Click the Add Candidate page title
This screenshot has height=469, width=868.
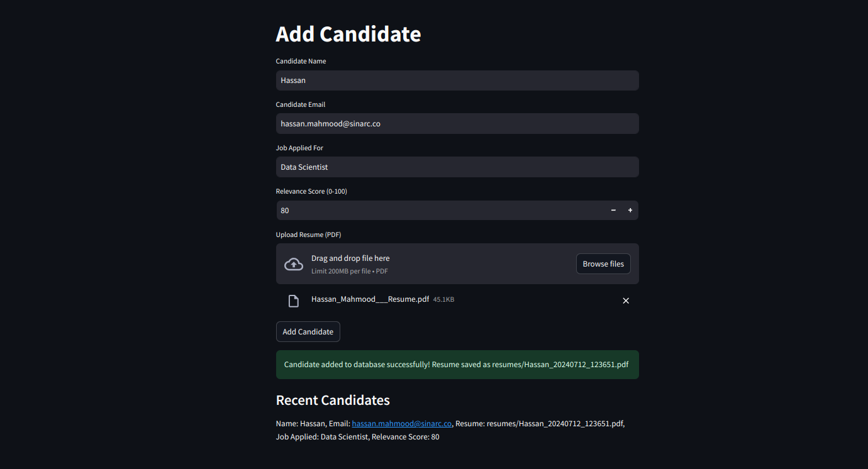tap(348, 34)
